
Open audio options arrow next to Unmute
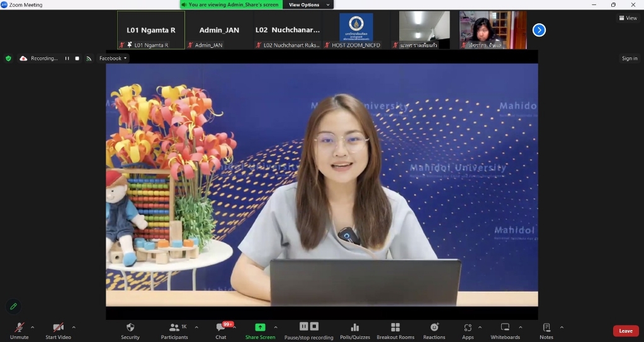[33, 328]
